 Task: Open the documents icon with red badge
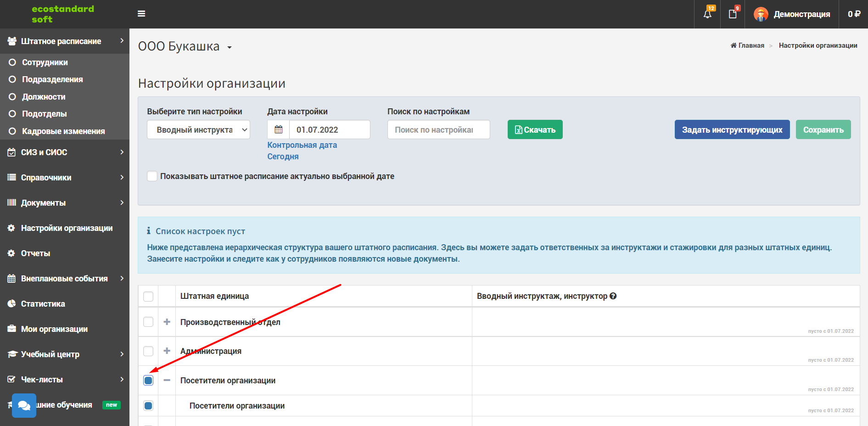pos(733,14)
